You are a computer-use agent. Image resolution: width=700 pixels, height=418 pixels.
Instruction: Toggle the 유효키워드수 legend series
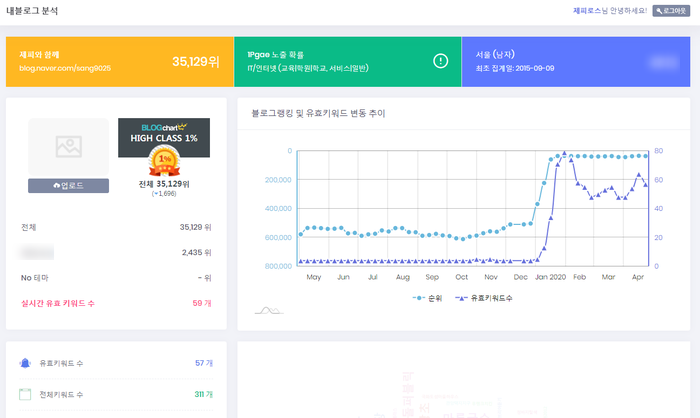pyautogui.click(x=483, y=298)
